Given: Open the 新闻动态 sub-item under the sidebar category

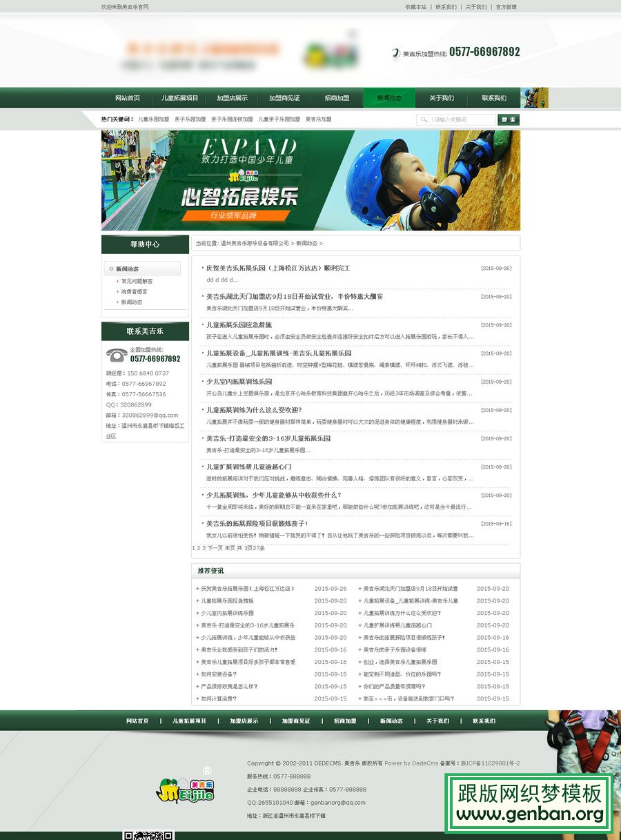Looking at the screenshot, I should click(132, 302).
